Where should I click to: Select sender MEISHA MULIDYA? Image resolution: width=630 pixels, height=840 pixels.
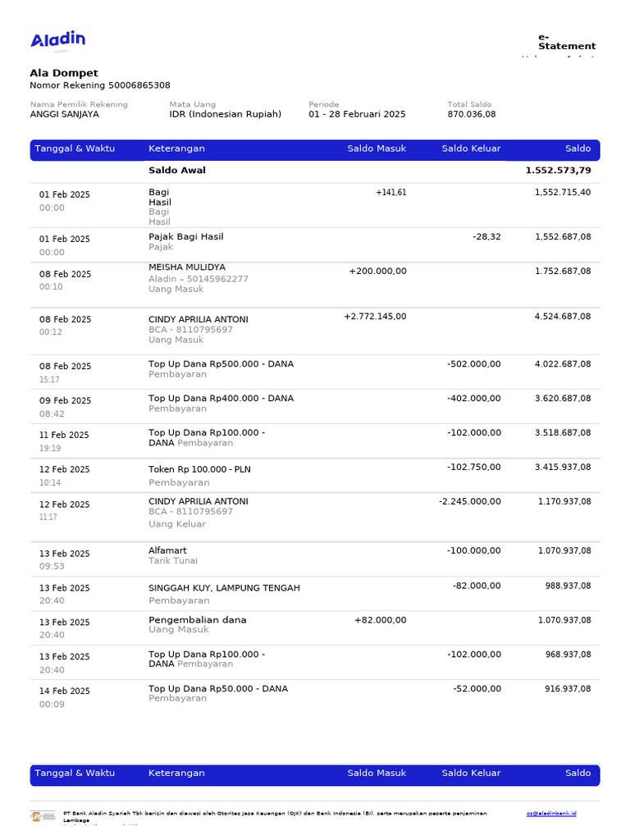coord(187,267)
